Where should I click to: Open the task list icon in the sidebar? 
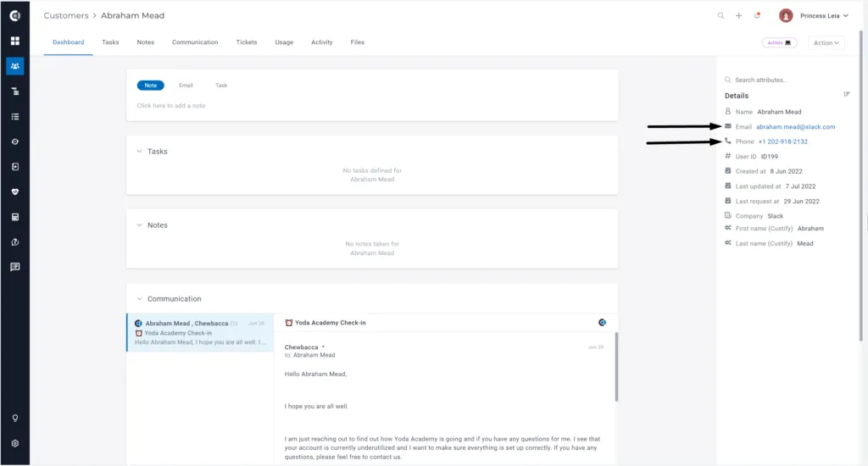coord(15,116)
